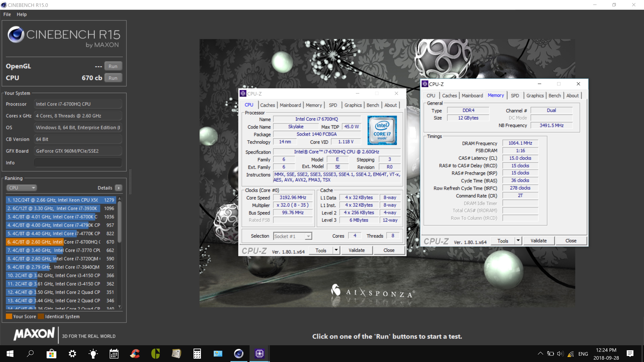Open Bench tab in Memory CPU-Z window
This screenshot has width=644, height=362.
[x=555, y=96]
